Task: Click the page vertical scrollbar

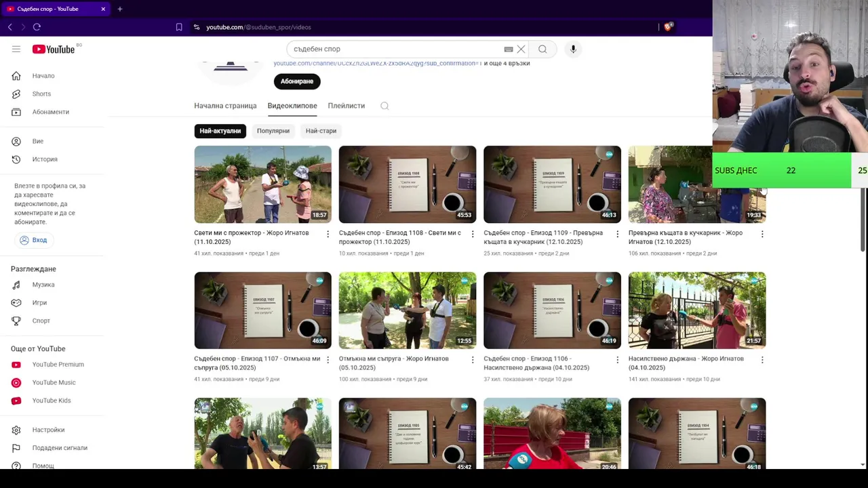Action: tap(863, 220)
